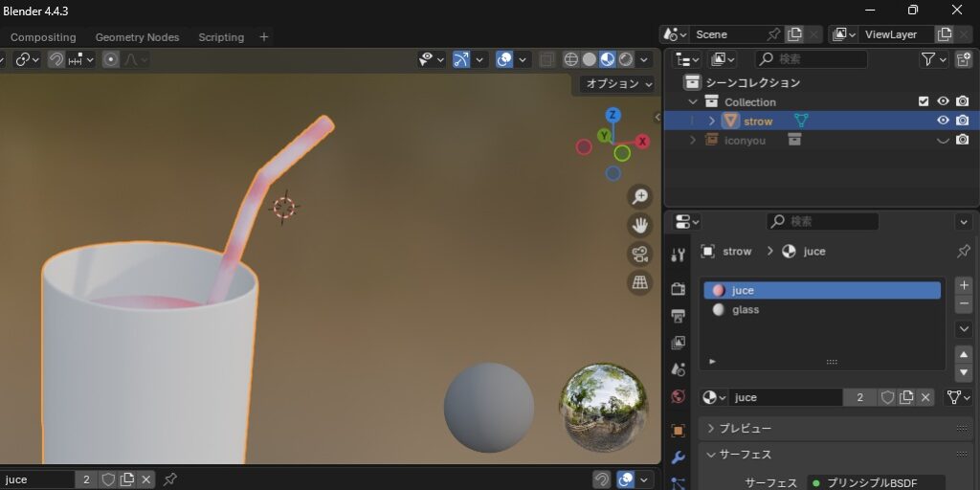Open オプション dropdown in viewport
The height and width of the screenshot is (490, 980).
tap(619, 83)
